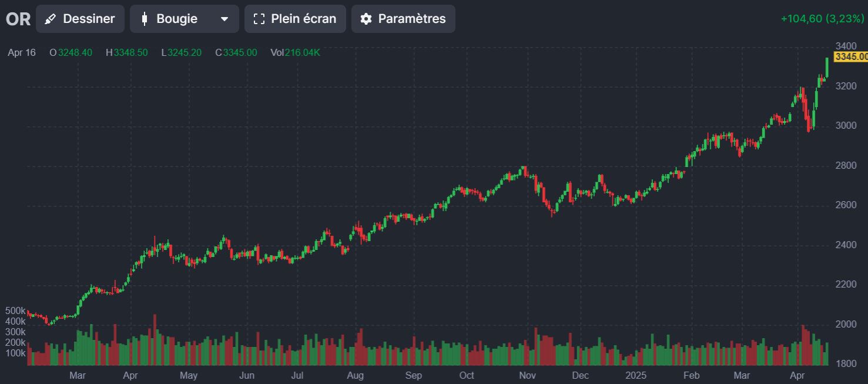Click the yellow 3345.00 current price tag

pos(850,56)
